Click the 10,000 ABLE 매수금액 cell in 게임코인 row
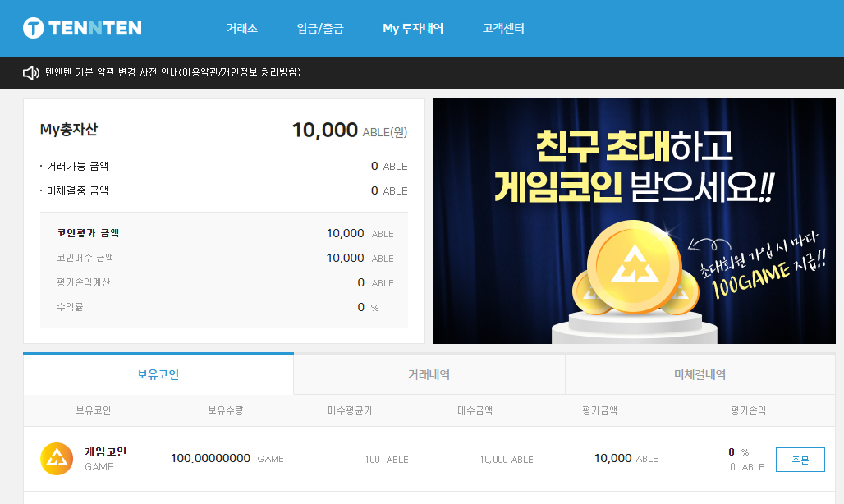 [507, 460]
